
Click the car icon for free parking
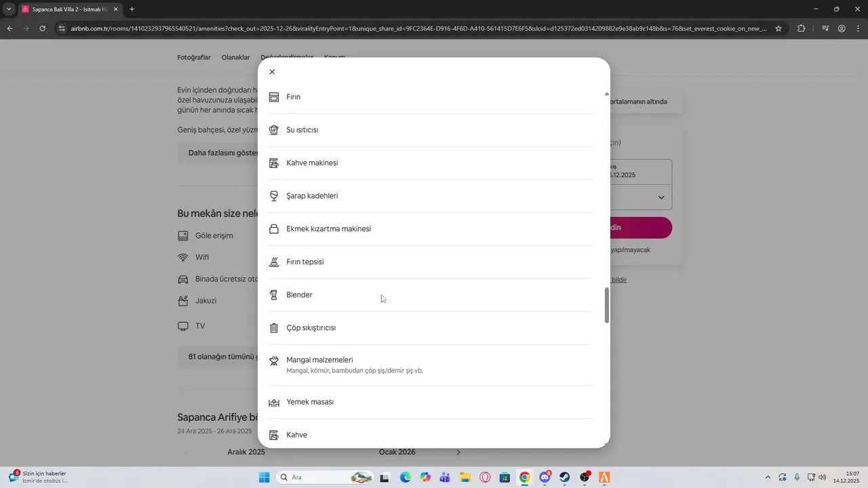click(183, 279)
